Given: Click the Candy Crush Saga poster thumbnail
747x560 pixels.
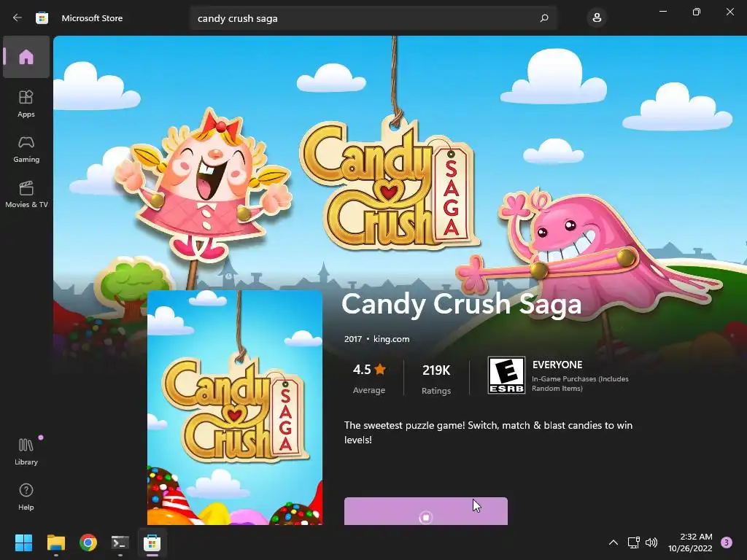Looking at the screenshot, I should point(235,408).
